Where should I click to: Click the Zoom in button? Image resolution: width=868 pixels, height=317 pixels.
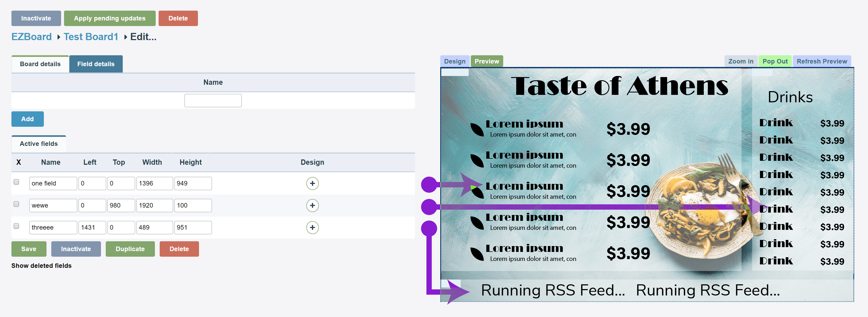click(x=741, y=61)
